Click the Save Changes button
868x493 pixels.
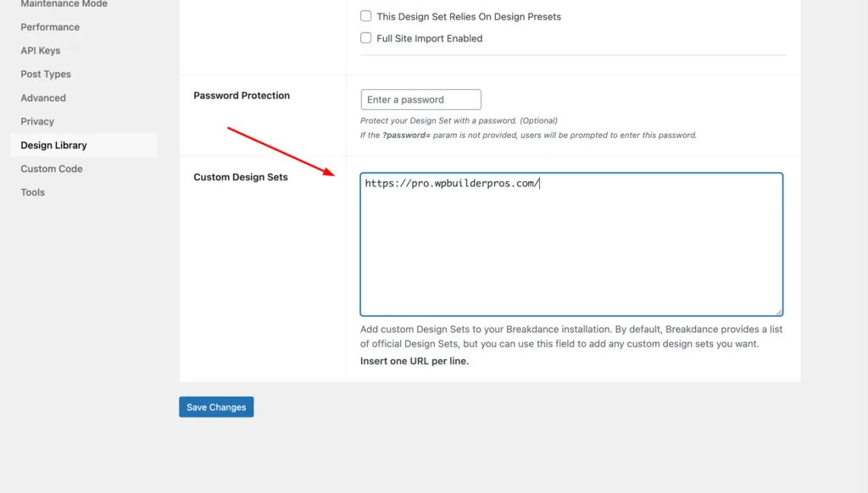pyautogui.click(x=216, y=407)
